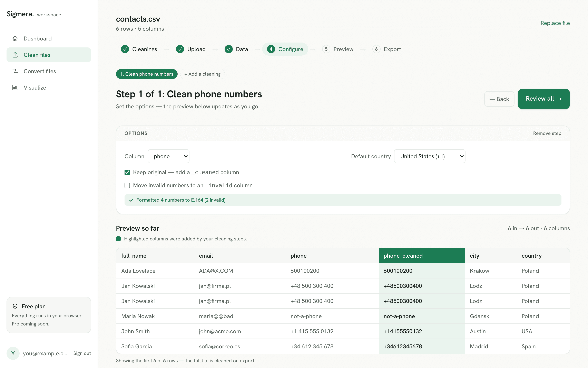
Task: Click the phone_cleaned column header
Action: point(422,256)
